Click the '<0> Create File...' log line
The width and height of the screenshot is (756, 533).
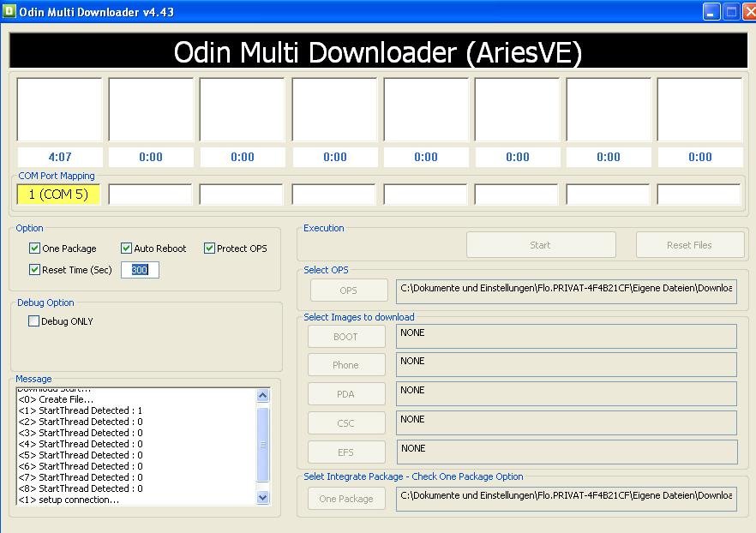(x=56, y=399)
